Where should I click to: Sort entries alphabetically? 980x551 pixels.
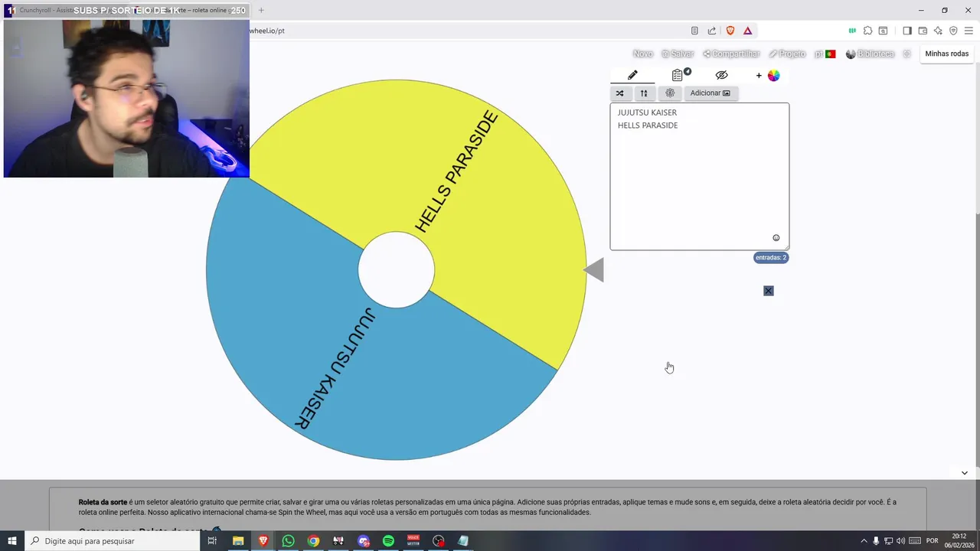[x=644, y=93]
